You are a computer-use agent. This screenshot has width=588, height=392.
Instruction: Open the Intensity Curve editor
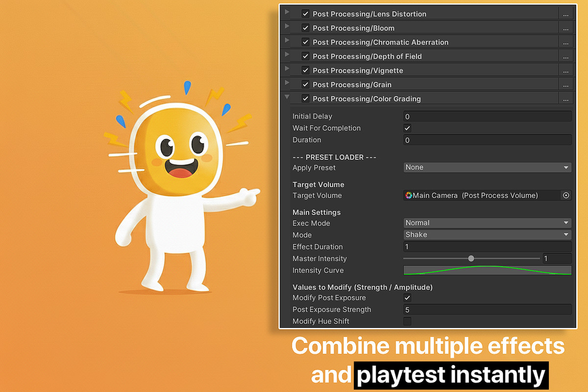[x=487, y=270]
